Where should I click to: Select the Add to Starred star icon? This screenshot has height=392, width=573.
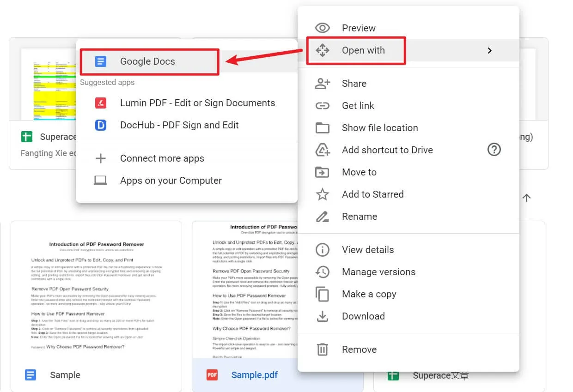(x=323, y=194)
